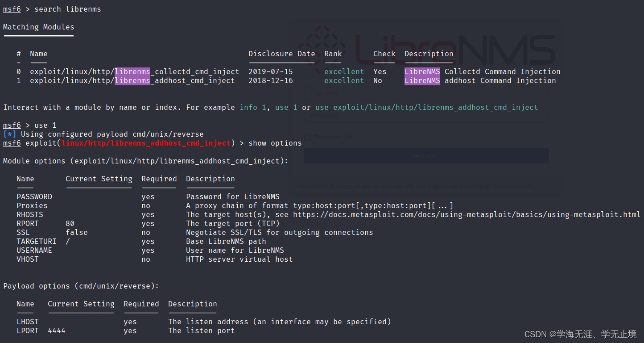Click the 'Check' column header

click(x=384, y=54)
